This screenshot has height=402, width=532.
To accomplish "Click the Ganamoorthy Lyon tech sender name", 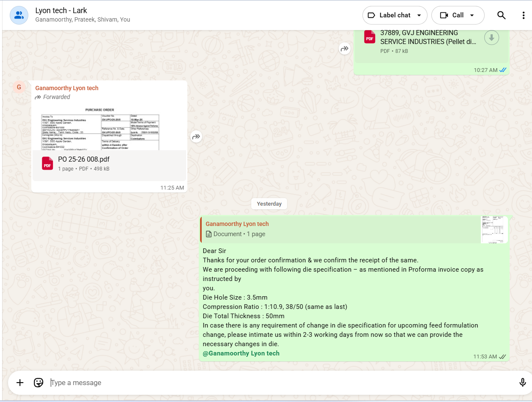I will tap(67, 88).
